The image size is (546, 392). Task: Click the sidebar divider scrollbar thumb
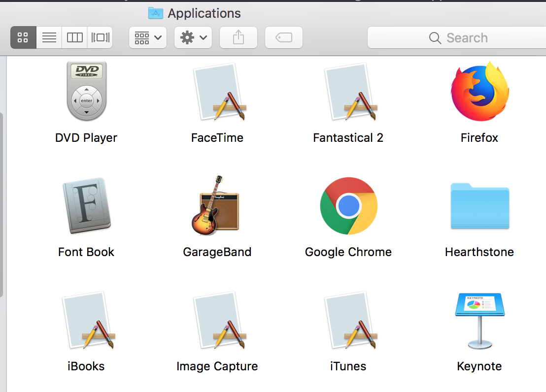click(x=1, y=205)
